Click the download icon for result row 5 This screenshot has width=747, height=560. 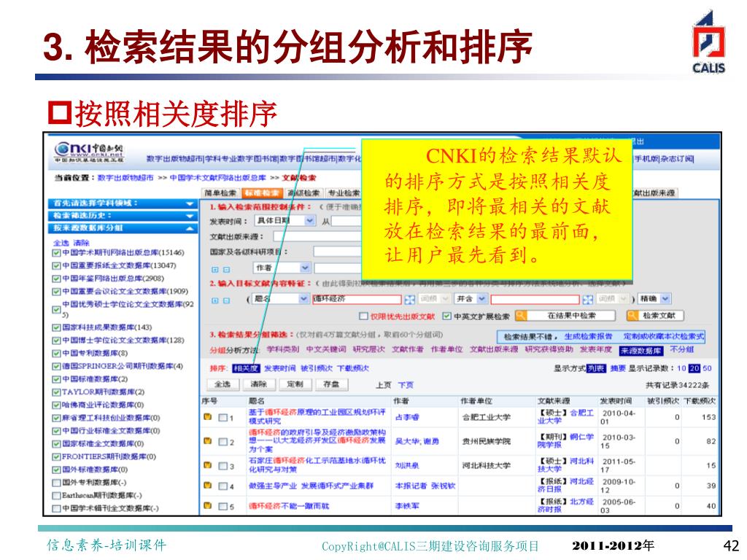tap(207, 505)
